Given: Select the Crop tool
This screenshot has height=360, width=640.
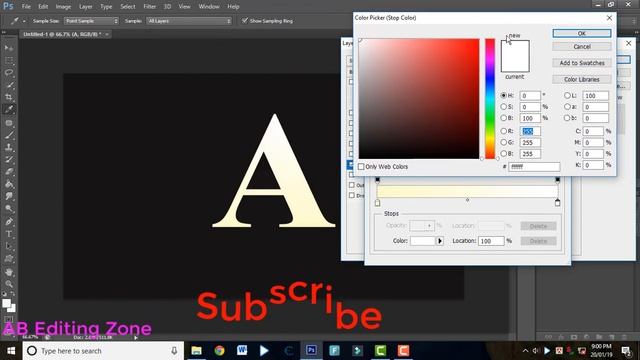Looking at the screenshot, I should coord(9,97).
